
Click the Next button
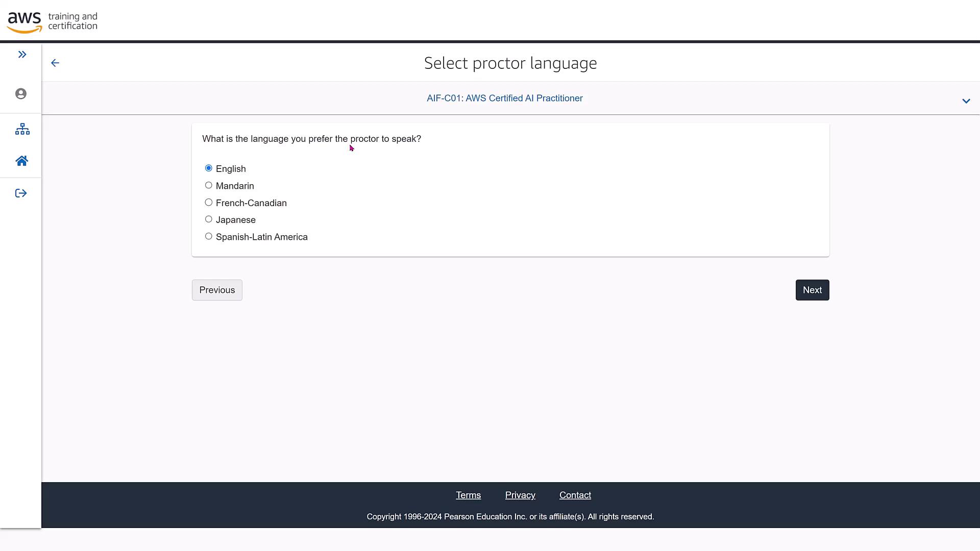coord(812,290)
